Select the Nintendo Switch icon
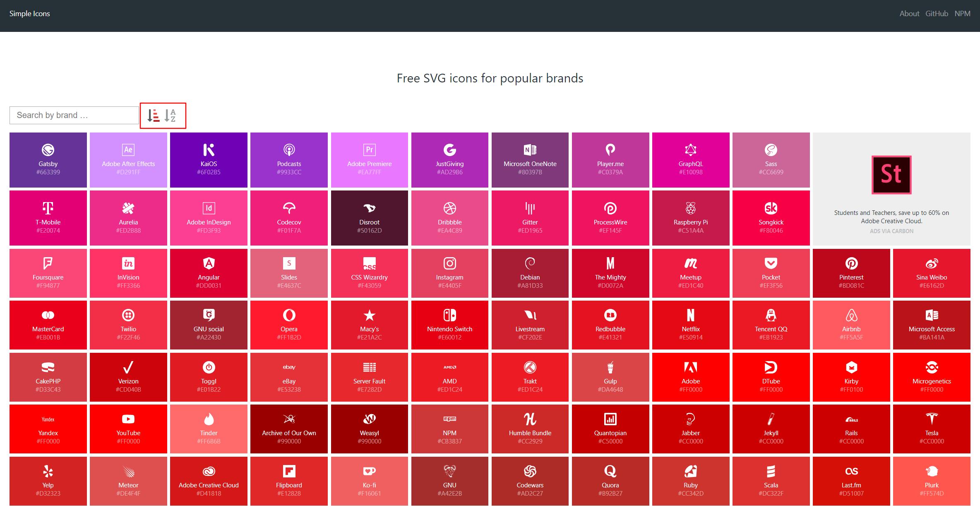Image resolution: width=980 pixels, height=506 pixels. point(449,316)
